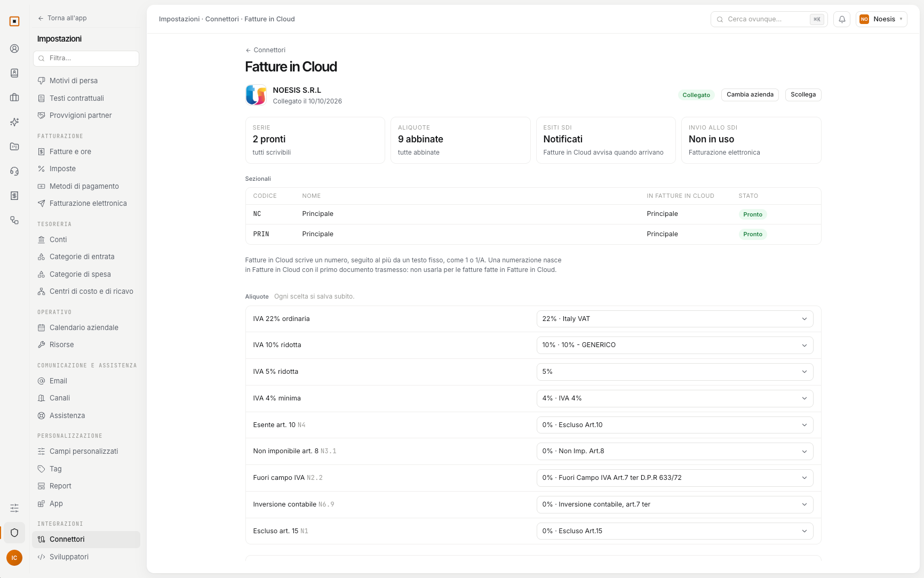Go back via Torna all'app
924x578 pixels.
point(62,18)
